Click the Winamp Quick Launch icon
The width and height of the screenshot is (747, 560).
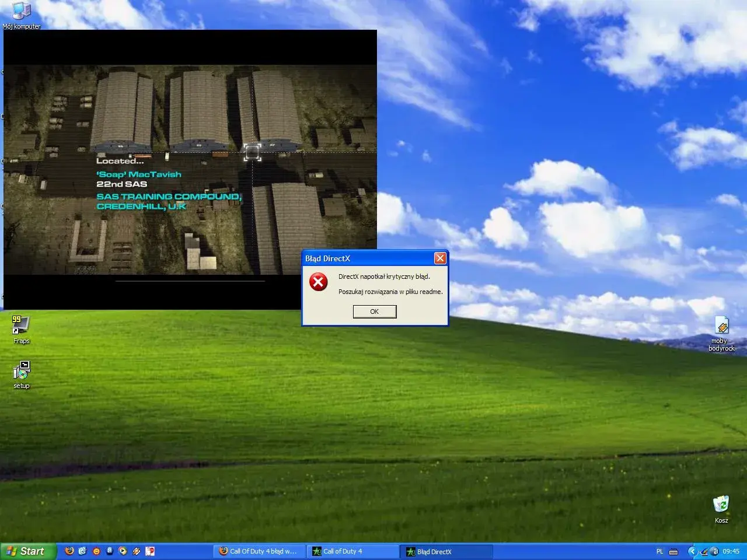[136, 551]
